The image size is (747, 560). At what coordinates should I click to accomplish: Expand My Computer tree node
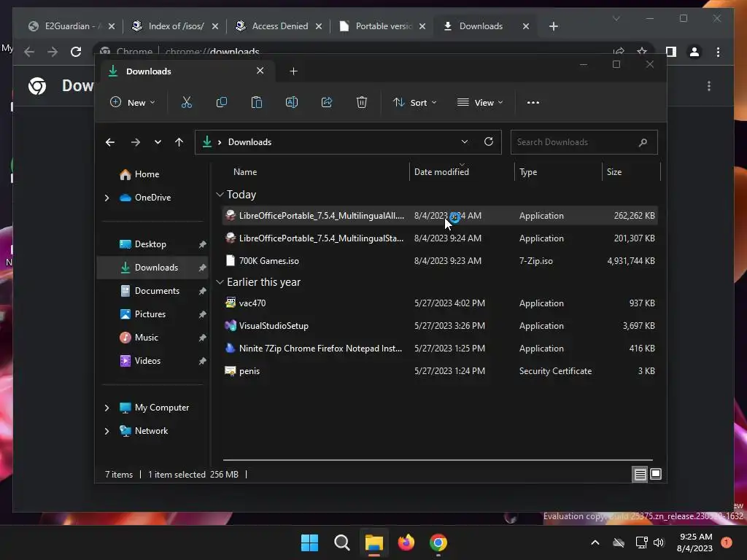tap(107, 408)
